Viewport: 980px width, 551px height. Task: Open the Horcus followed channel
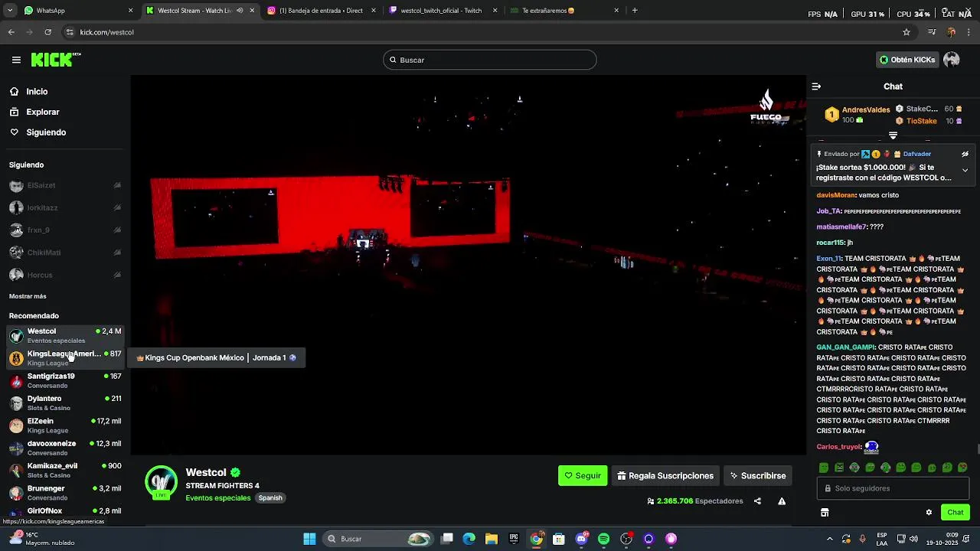[65, 275]
